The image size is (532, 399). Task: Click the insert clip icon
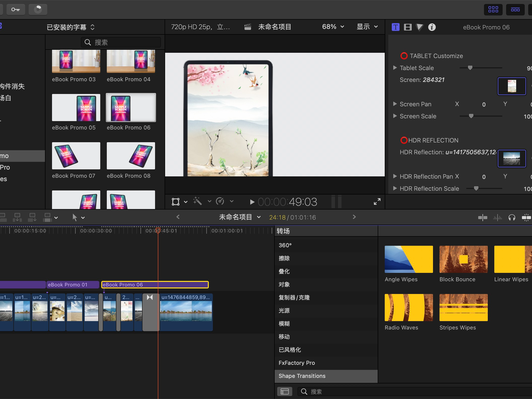[17, 217]
